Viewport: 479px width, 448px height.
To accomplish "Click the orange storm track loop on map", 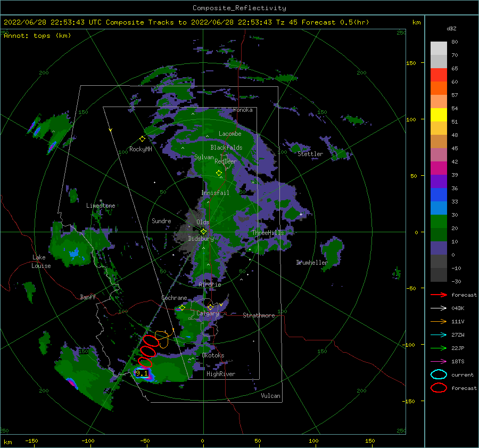I will coord(164,338).
